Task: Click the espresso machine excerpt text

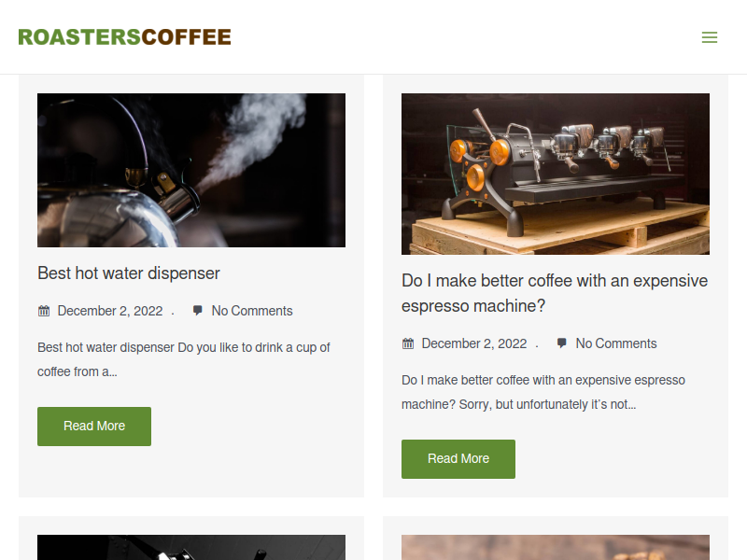Action: click(x=543, y=392)
